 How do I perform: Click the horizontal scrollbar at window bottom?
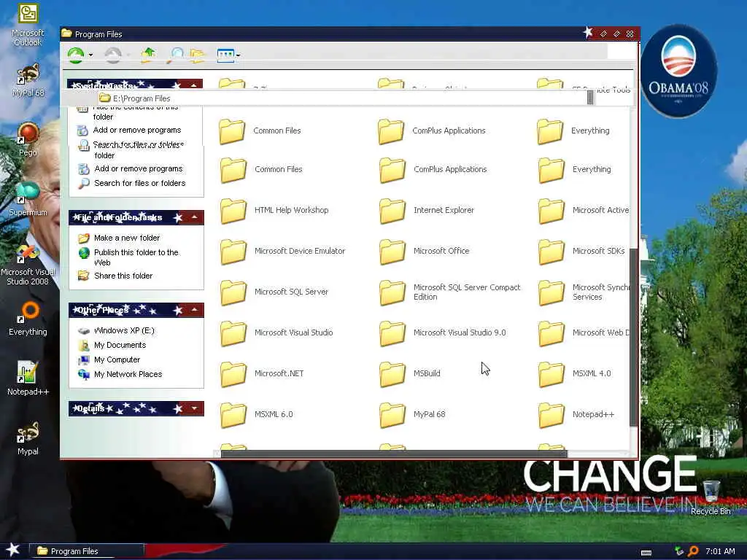click(x=393, y=454)
